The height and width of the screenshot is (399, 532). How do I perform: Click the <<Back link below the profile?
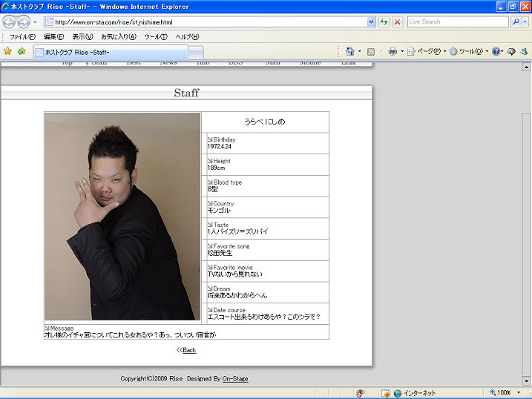[186, 350]
